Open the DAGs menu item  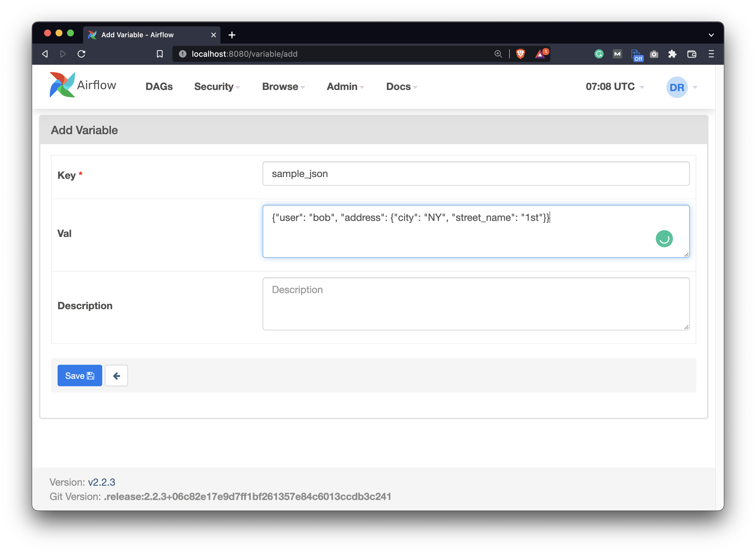pyautogui.click(x=159, y=86)
